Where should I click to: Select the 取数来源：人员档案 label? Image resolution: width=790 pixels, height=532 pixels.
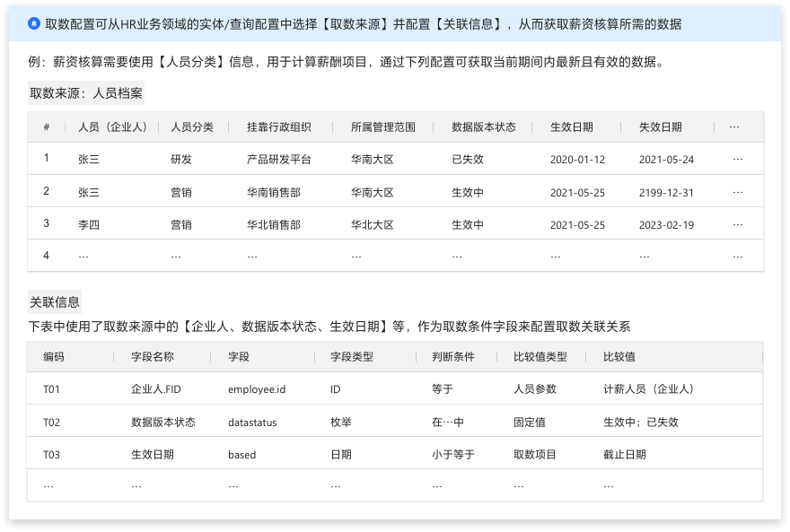[86, 93]
